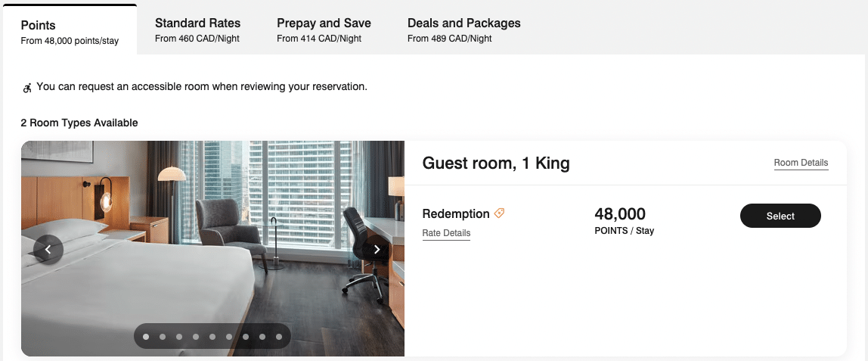Screen dimensions: 868x361
Task: Open the Room Details link
Action: point(801,163)
